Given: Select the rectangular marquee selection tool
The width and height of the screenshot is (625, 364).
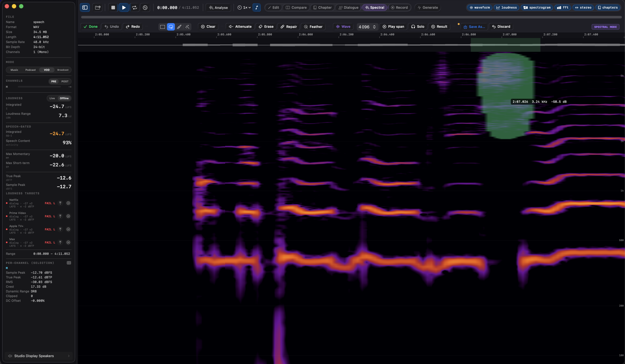Looking at the screenshot, I should 162,27.
